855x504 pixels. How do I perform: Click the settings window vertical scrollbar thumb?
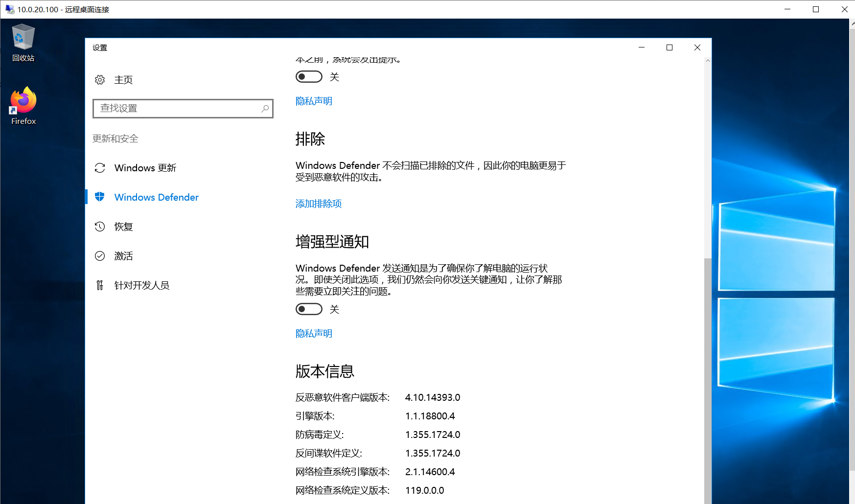point(708,380)
